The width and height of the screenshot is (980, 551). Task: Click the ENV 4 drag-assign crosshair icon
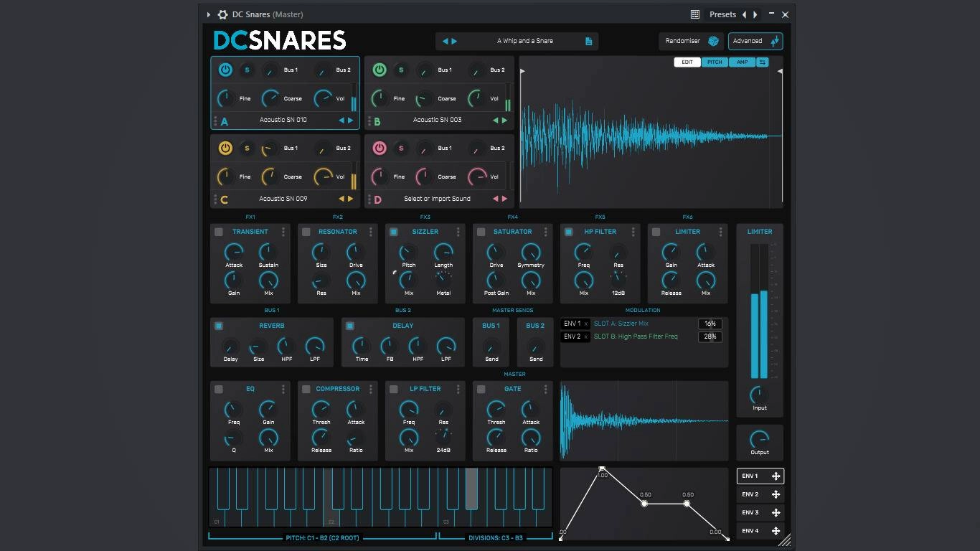(x=776, y=531)
